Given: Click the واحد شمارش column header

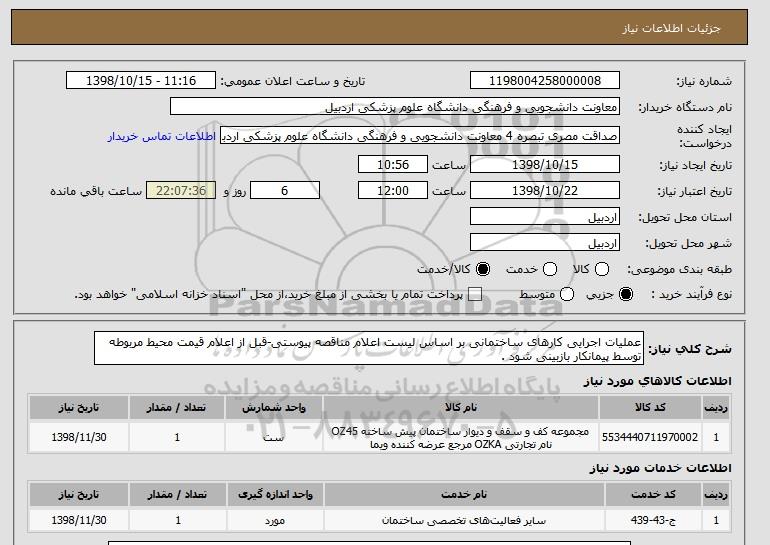Looking at the screenshot, I should pyautogui.click(x=274, y=408).
